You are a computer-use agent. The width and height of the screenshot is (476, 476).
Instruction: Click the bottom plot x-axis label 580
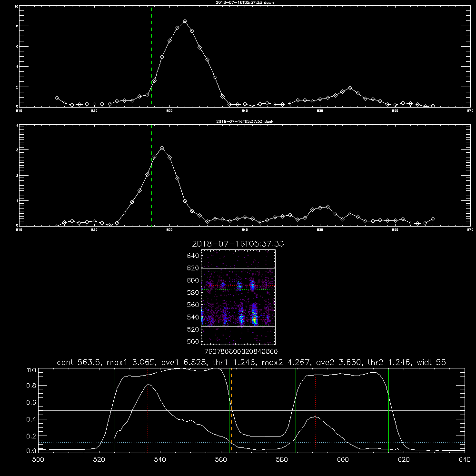coord(282,460)
